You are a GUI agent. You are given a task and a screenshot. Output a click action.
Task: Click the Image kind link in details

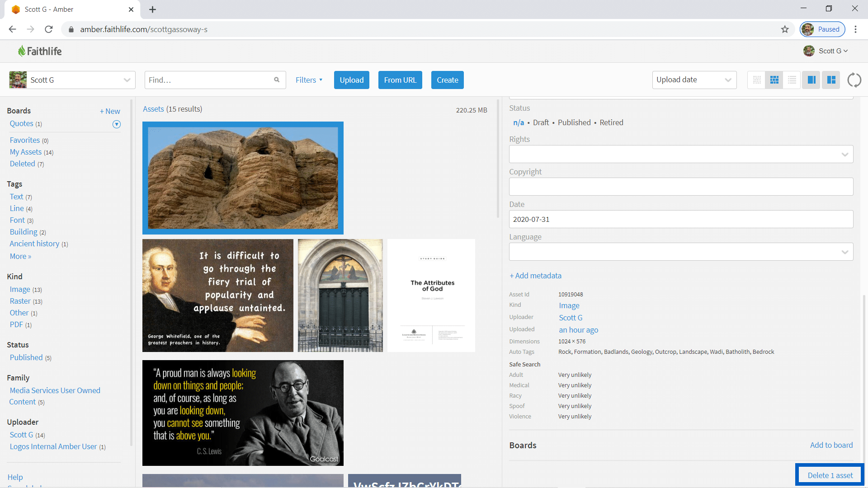[x=569, y=305]
